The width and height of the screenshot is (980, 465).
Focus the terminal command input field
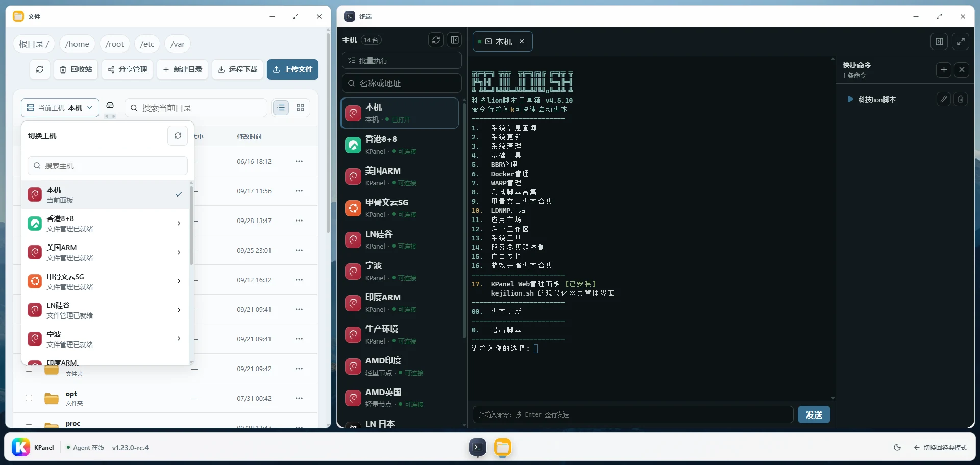(633, 415)
